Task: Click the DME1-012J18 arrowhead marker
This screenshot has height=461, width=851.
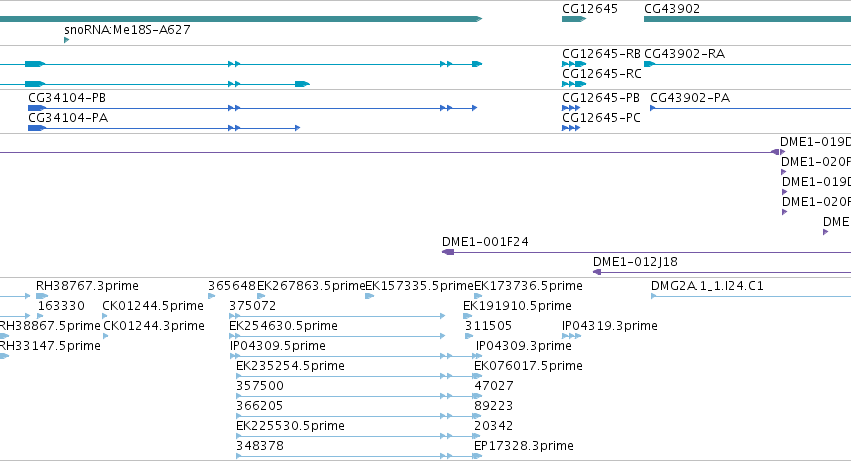Action: 596,272
